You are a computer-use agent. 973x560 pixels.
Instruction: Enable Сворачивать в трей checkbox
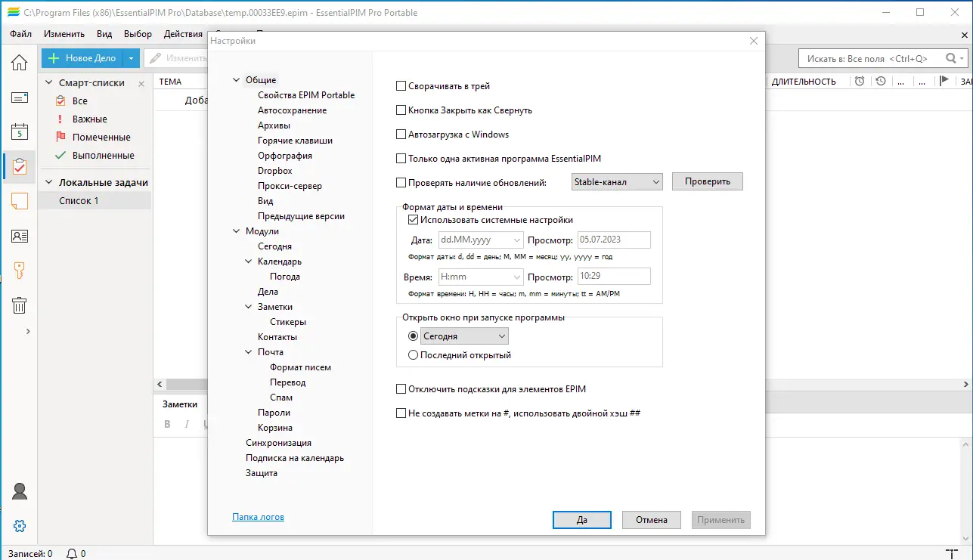pyautogui.click(x=401, y=86)
